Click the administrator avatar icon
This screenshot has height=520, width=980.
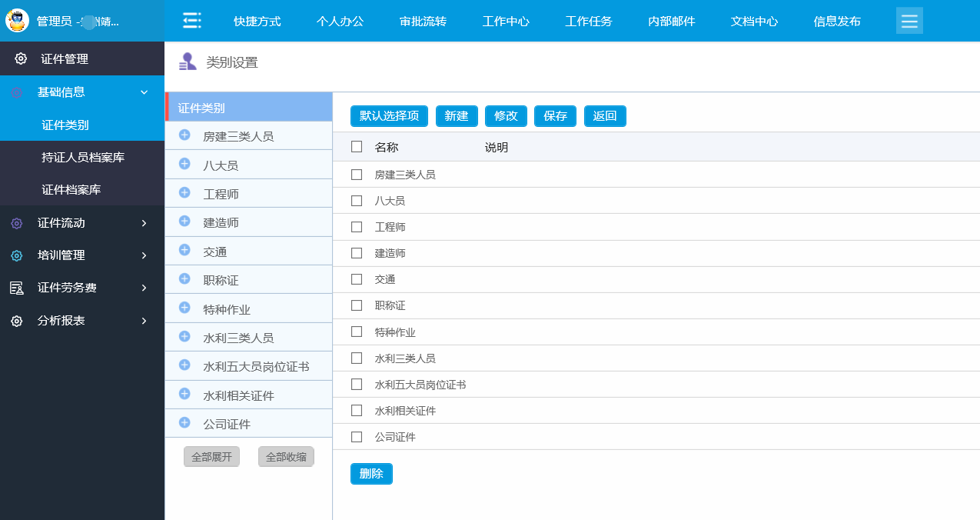[17, 21]
